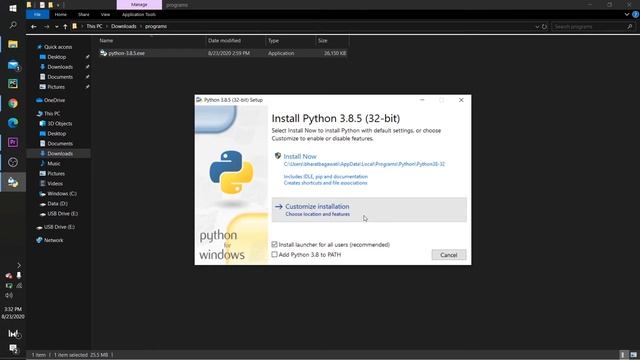Expand the Explorer ribbon
The image size is (640, 360).
pos(627,14)
